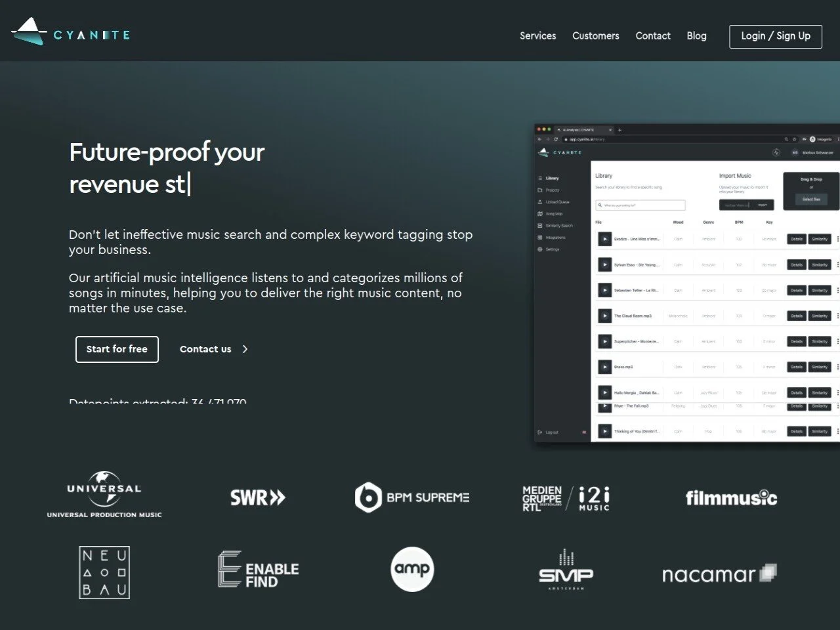This screenshot has width=840, height=630.
Task: Click the nacamar logo
Action: coord(719,574)
